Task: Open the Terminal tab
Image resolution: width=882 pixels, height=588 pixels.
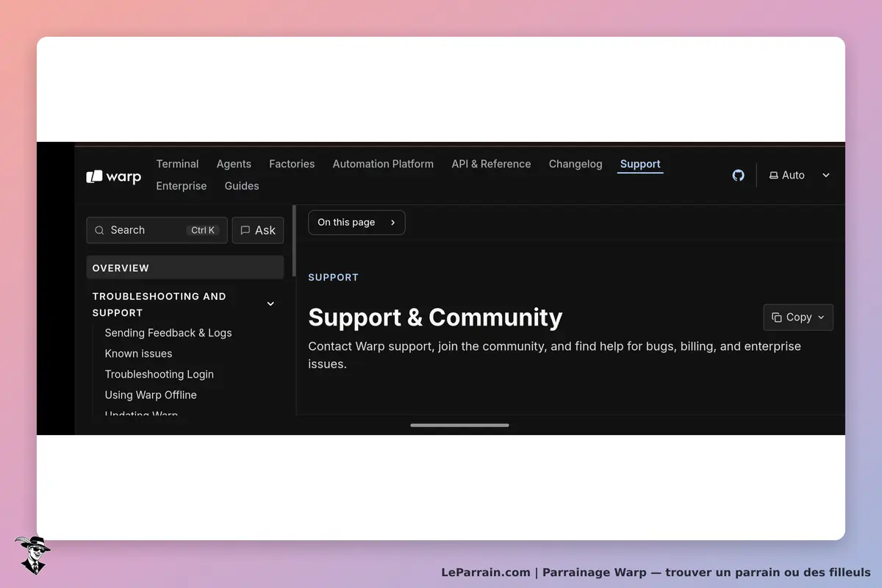Action: [177, 164]
